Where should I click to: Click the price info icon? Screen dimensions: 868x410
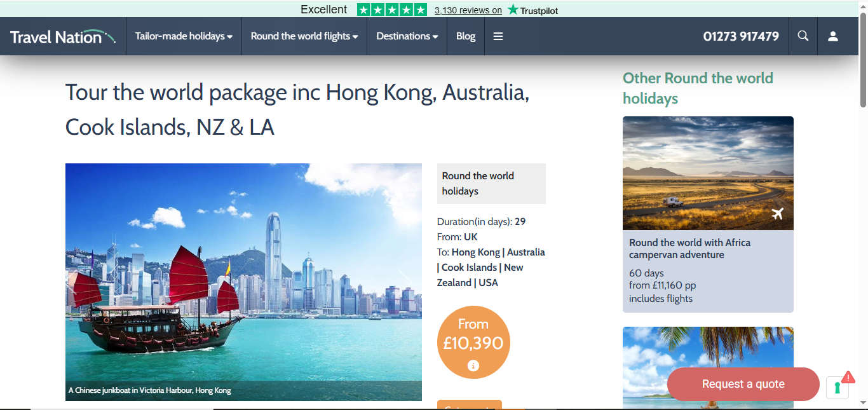[473, 366]
